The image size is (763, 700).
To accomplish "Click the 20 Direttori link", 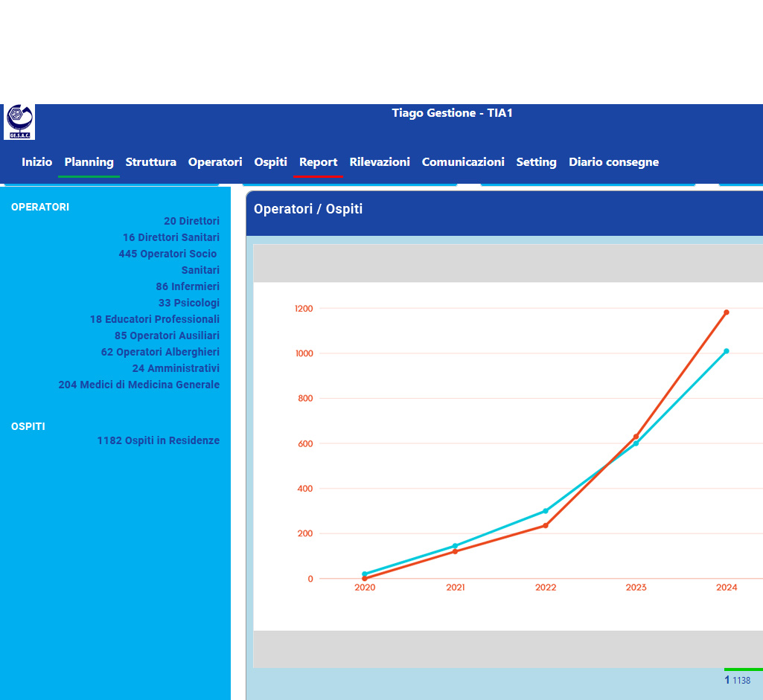I will coord(191,221).
